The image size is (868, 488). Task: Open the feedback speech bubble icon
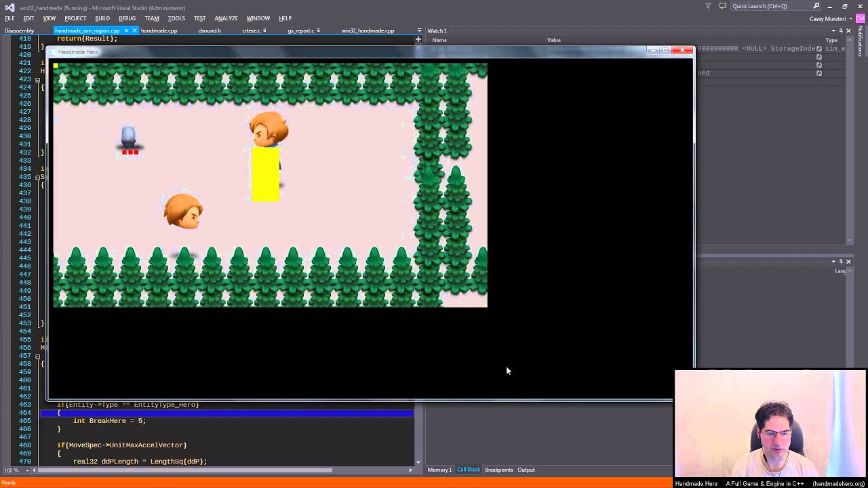723,6
